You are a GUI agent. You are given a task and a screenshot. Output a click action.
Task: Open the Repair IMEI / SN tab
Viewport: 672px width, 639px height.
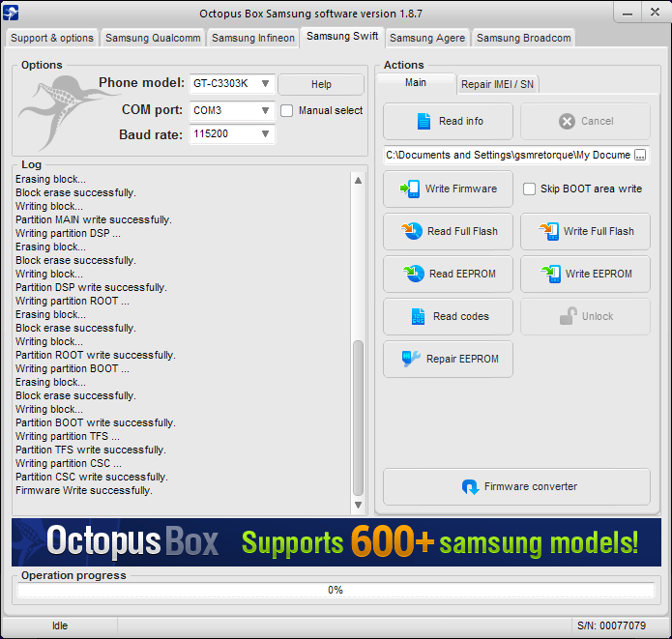tap(497, 84)
